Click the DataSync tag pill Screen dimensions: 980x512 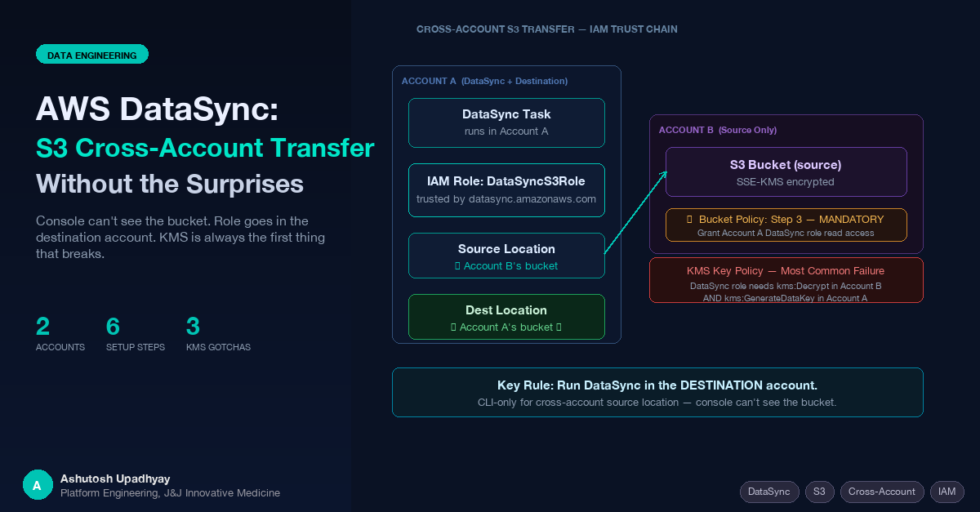pyautogui.click(x=769, y=492)
